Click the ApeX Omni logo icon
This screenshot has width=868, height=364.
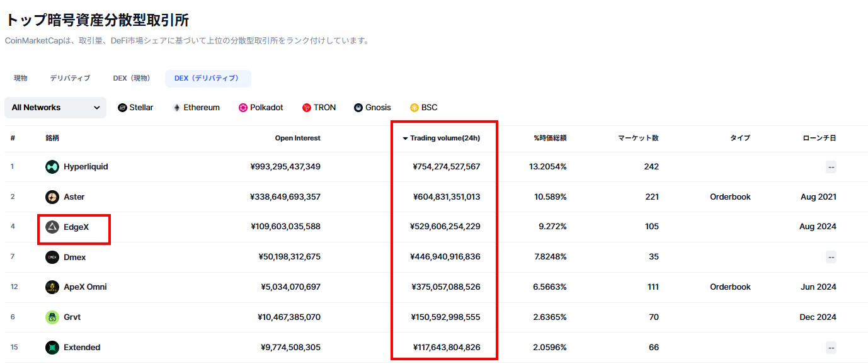tap(52, 287)
